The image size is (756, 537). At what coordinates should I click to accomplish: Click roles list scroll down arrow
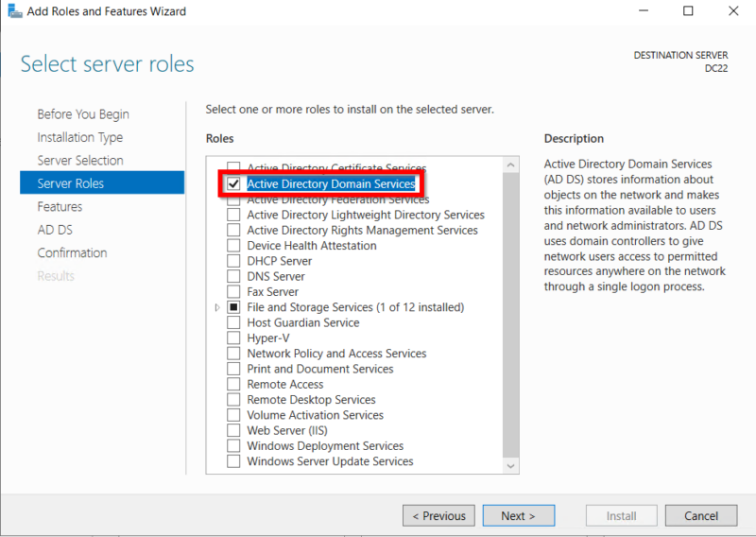tap(510, 466)
